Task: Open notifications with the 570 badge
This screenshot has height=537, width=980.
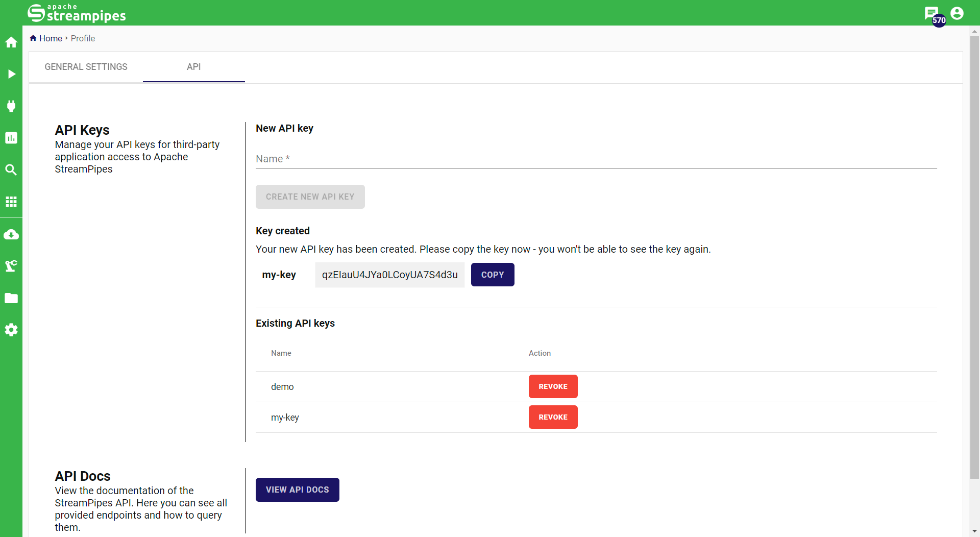Action: click(932, 14)
